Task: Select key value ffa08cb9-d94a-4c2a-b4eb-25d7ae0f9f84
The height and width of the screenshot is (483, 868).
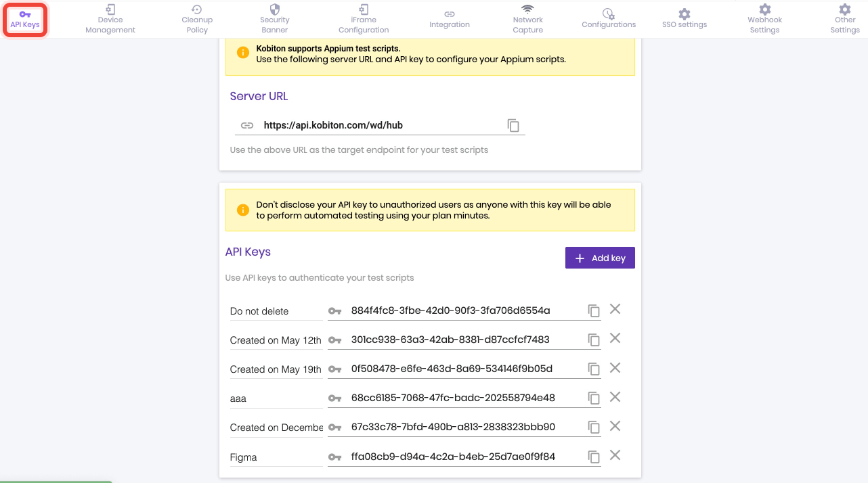Action: [453, 457]
